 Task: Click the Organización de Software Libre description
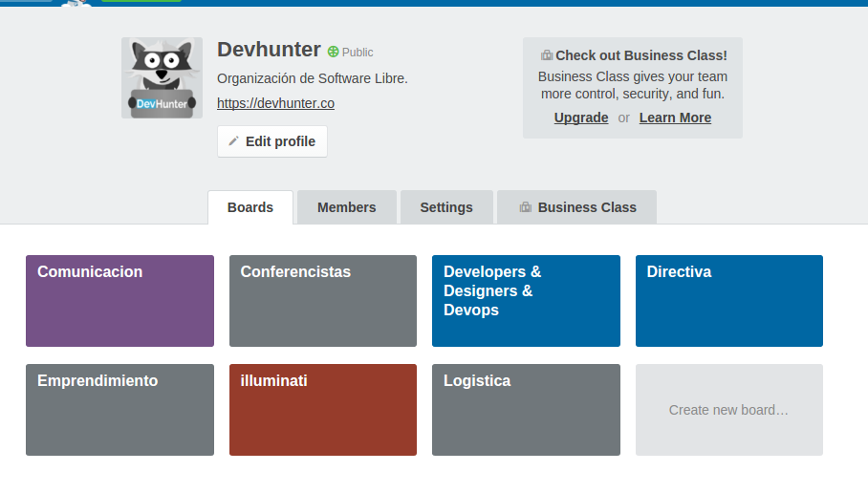pyautogui.click(x=313, y=78)
